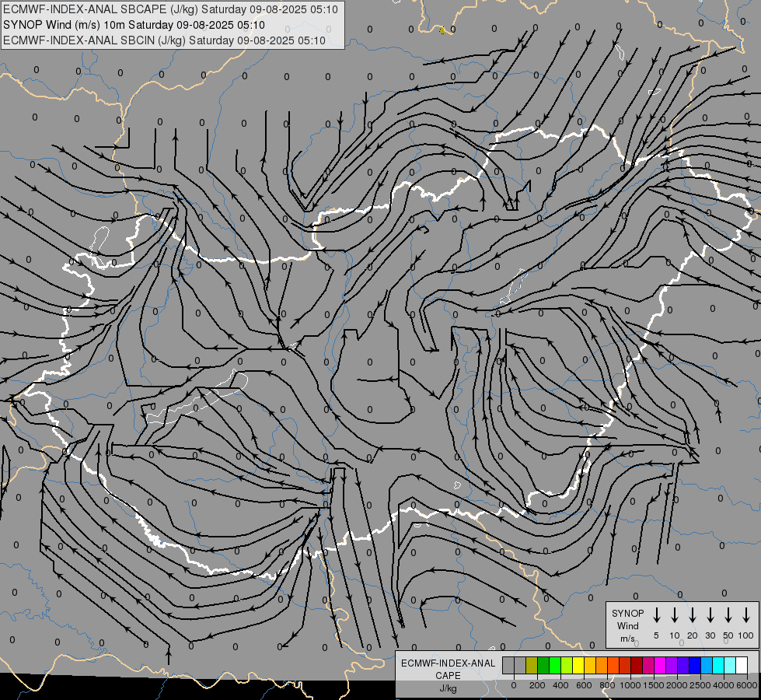
Task: Pick the orange swatch left of 800 tick
Action: [602, 665]
